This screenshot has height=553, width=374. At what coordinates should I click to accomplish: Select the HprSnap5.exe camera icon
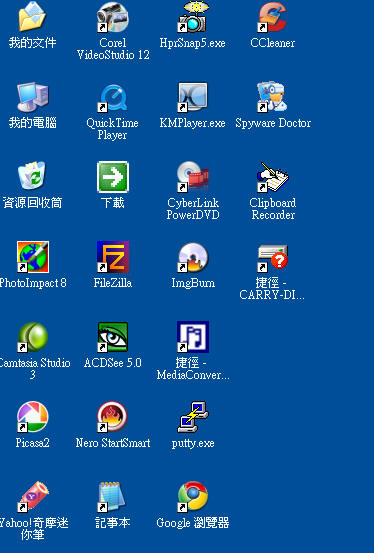[x=193, y=16]
